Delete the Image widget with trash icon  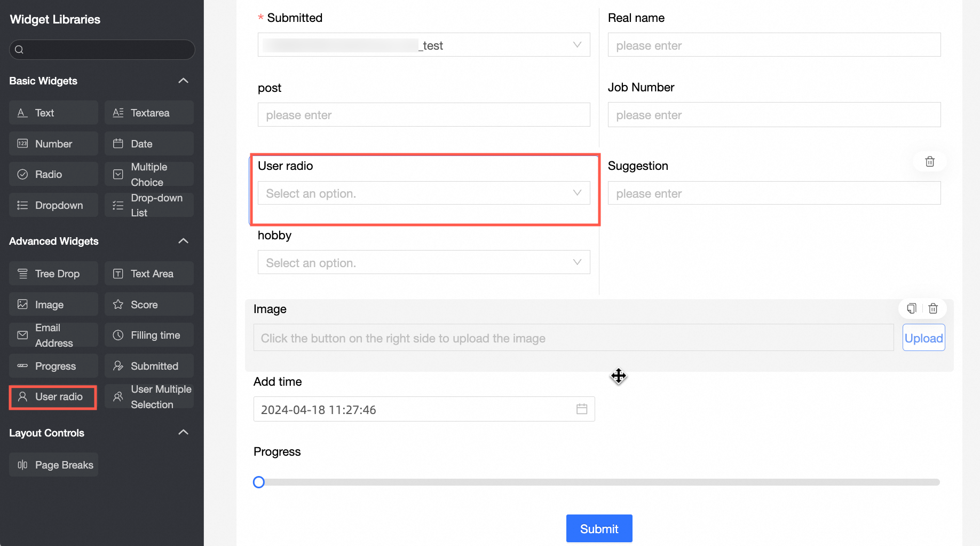[933, 308]
